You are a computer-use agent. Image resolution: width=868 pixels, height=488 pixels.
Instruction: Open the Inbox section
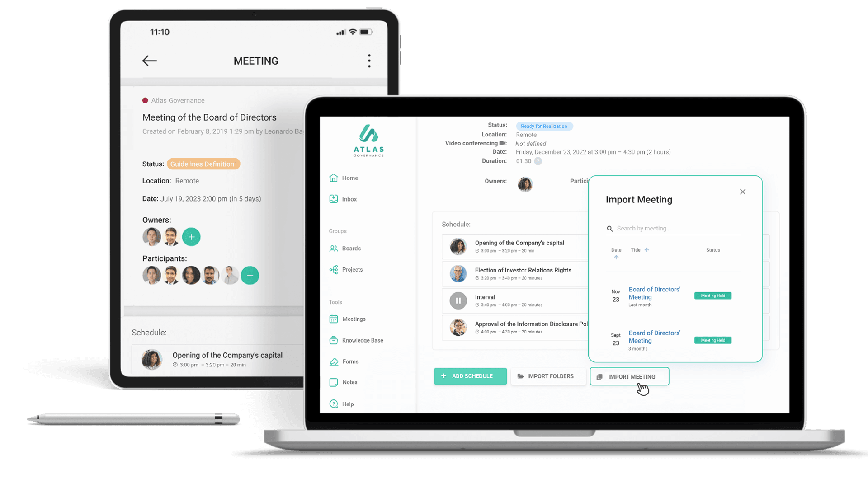pyautogui.click(x=349, y=198)
